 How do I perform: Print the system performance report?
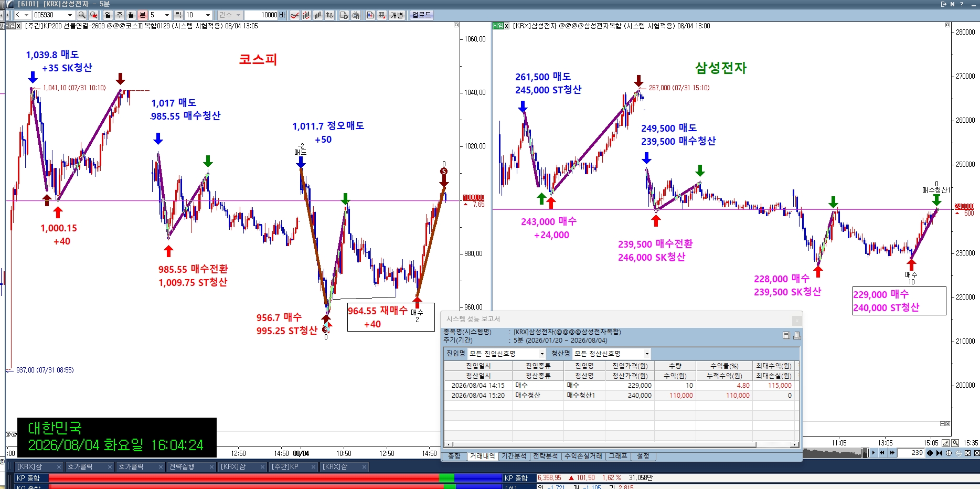(797, 335)
